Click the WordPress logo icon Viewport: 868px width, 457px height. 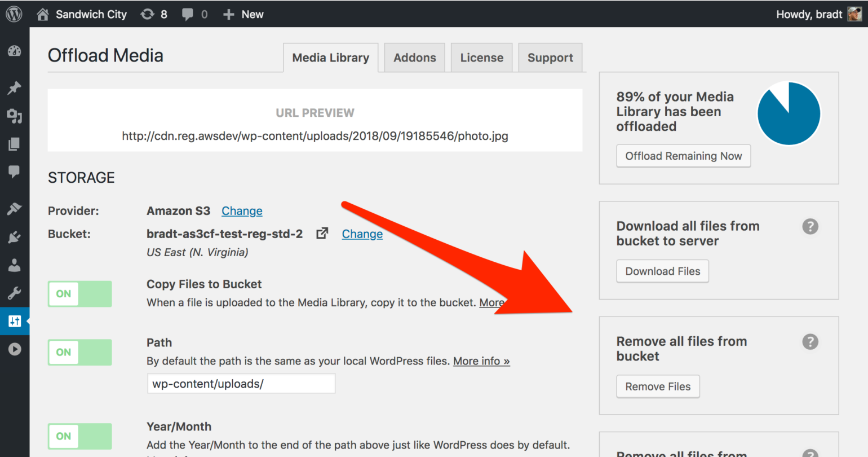point(14,14)
